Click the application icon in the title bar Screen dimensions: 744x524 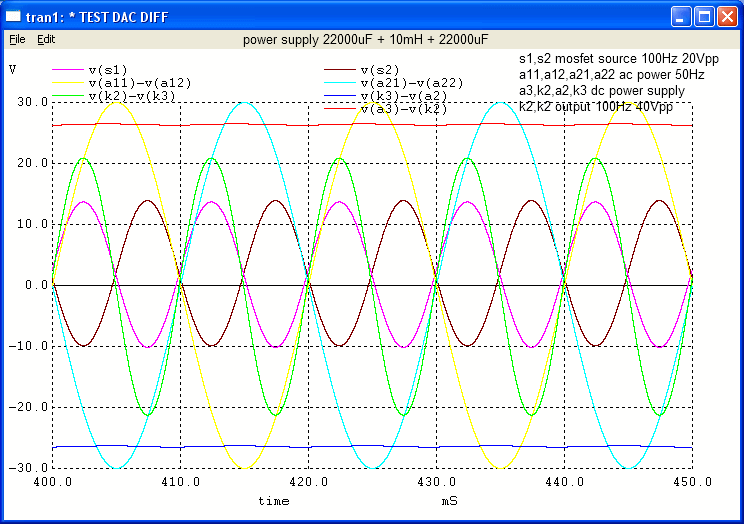tap(14, 17)
